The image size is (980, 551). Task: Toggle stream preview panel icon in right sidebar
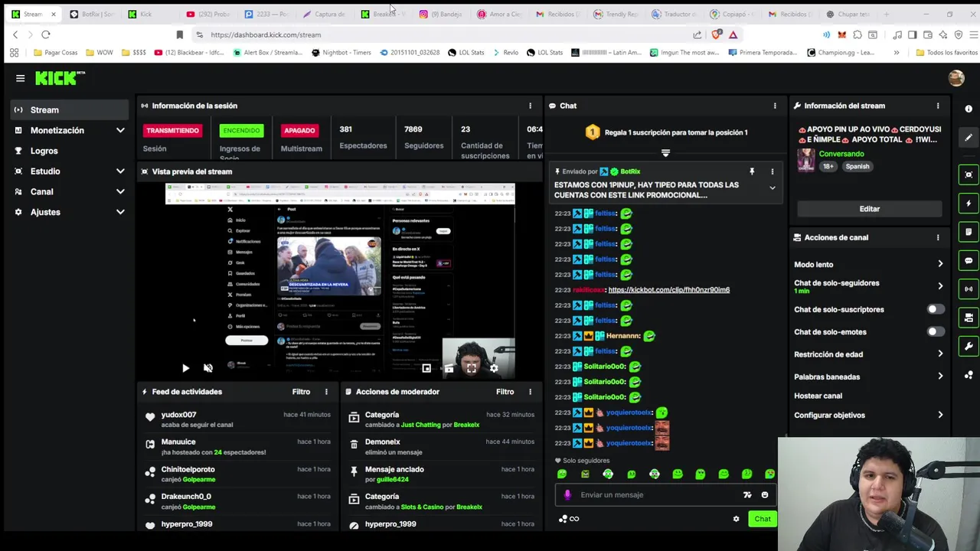coord(969,174)
